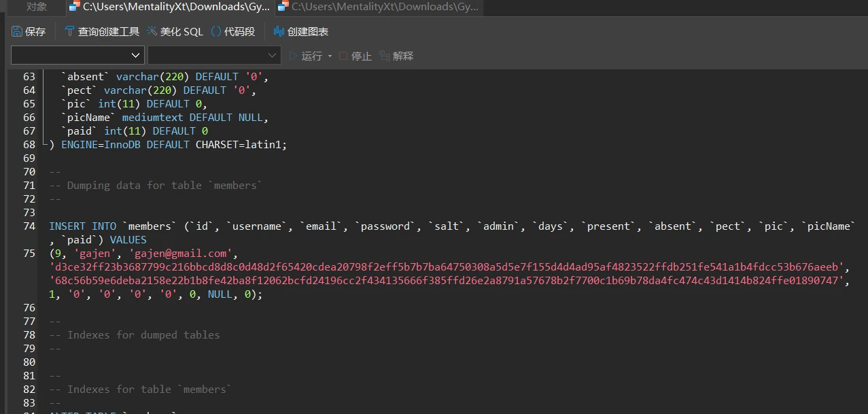The width and height of the screenshot is (868, 414).
Task: Click the `username` column name in INSERT statement
Action: coord(256,226)
